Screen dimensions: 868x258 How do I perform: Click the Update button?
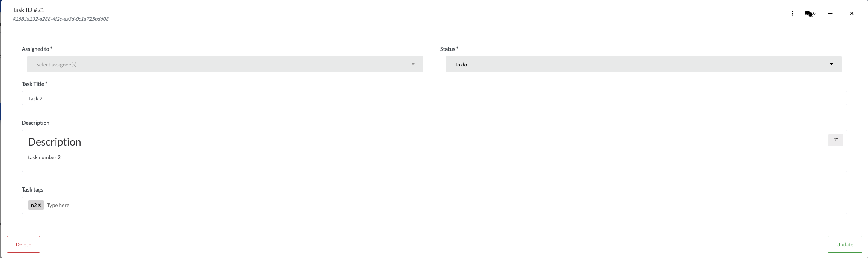pos(845,244)
